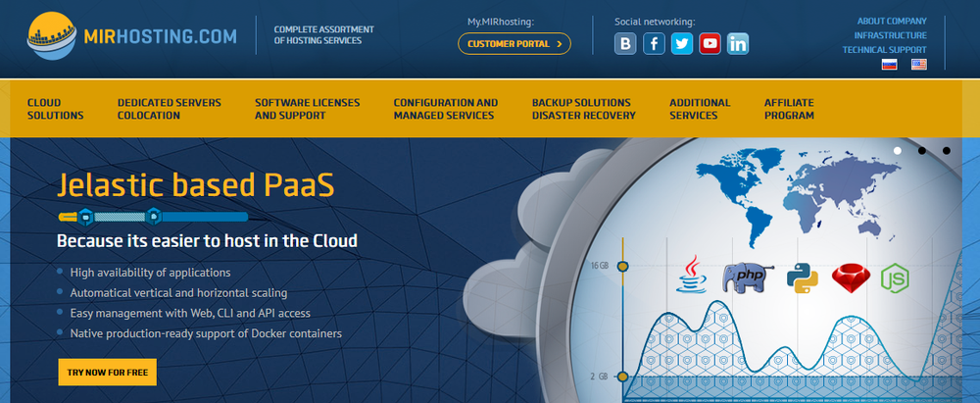The height and width of the screenshot is (403, 980).
Task: Click the Try Now For Free button
Action: 108,373
